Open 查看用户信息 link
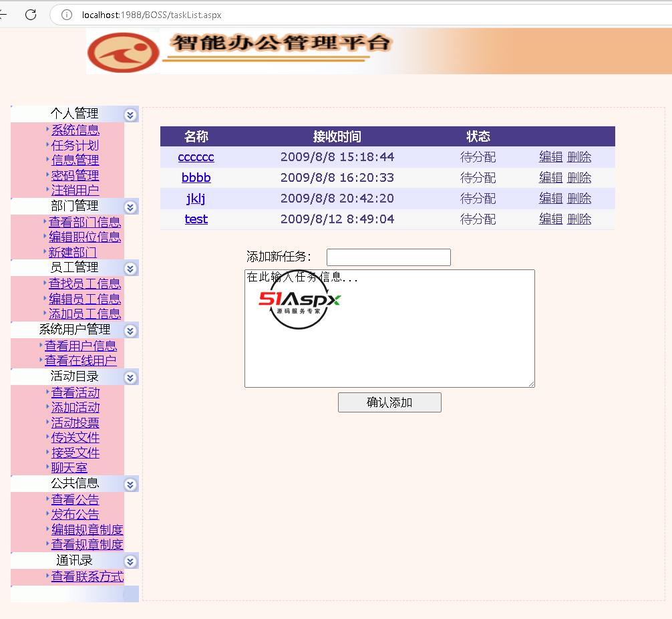Image resolution: width=672 pixels, height=619 pixels. pyautogui.click(x=81, y=346)
